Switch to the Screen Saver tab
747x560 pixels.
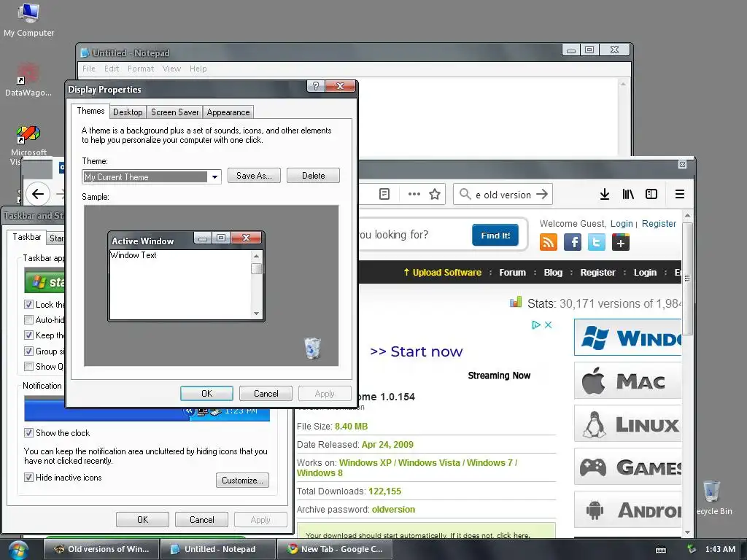point(175,112)
